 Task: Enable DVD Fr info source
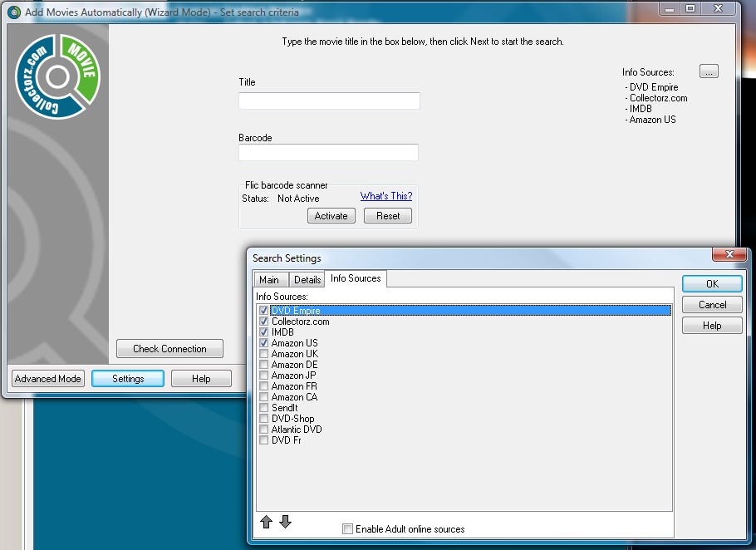pyautogui.click(x=263, y=440)
